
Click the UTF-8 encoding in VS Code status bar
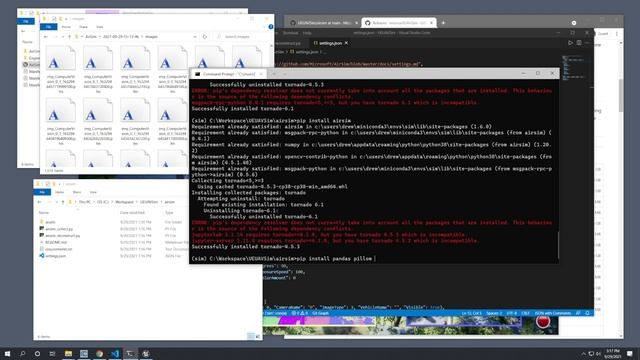(511, 313)
